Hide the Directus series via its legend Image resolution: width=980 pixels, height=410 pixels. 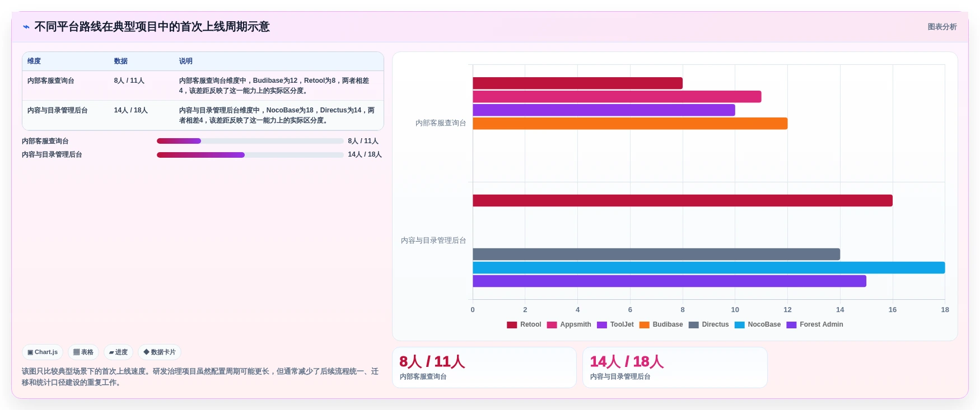[x=709, y=324]
